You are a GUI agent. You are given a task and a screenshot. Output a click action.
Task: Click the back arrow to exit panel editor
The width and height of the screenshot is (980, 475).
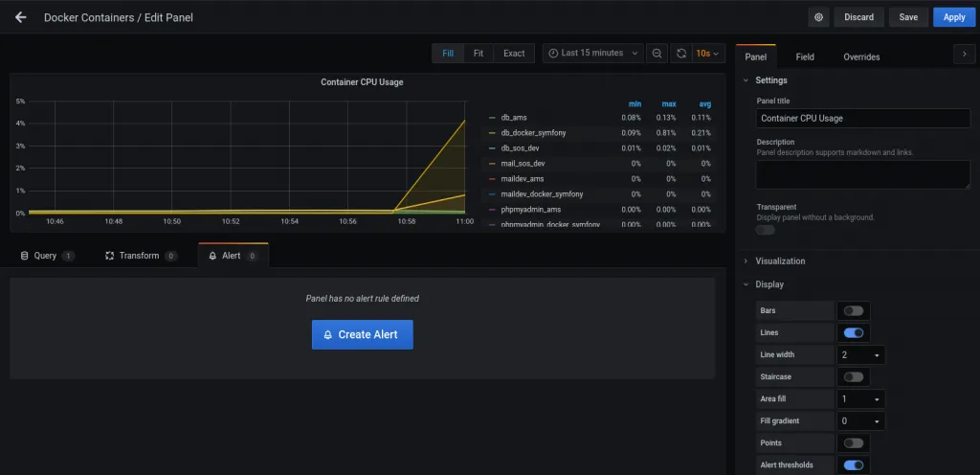click(21, 17)
